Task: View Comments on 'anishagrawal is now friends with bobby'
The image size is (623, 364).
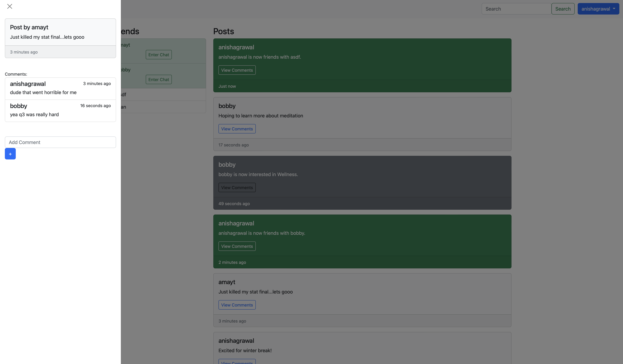Action: [237, 246]
